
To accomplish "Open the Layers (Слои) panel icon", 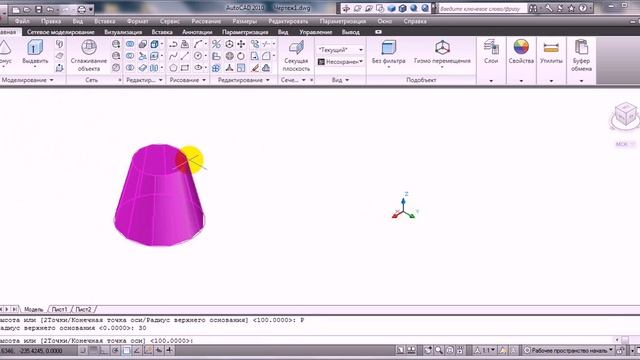I will click(x=491, y=47).
